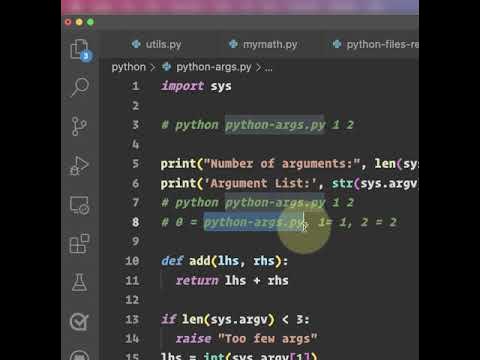Click the breadcrumb ellipsis after python-args.py
This screenshot has height=360, width=480.
pos(268,68)
